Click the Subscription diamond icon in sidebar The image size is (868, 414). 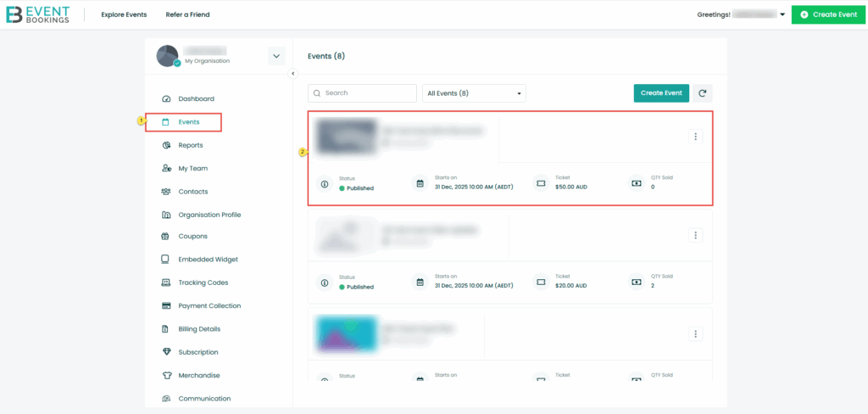(166, 352)
